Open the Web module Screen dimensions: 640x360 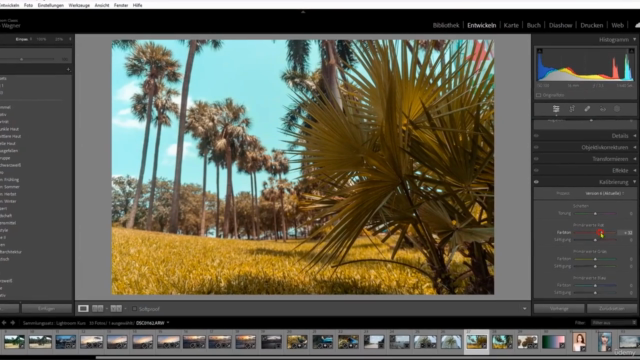click(617, 25)
